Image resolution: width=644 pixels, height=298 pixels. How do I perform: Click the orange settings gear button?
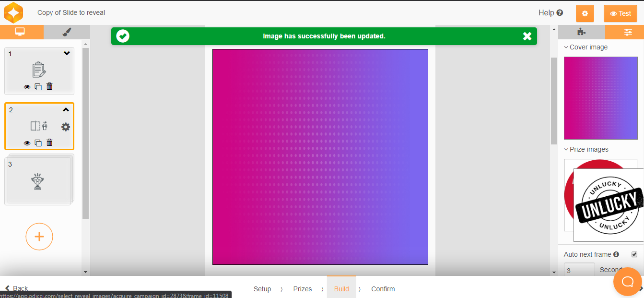tap(585, 13)
